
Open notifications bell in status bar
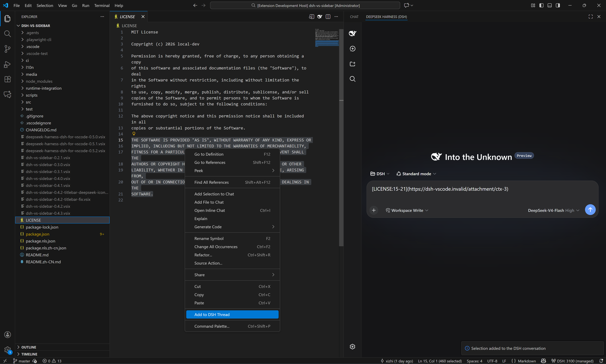click(601, 361)
